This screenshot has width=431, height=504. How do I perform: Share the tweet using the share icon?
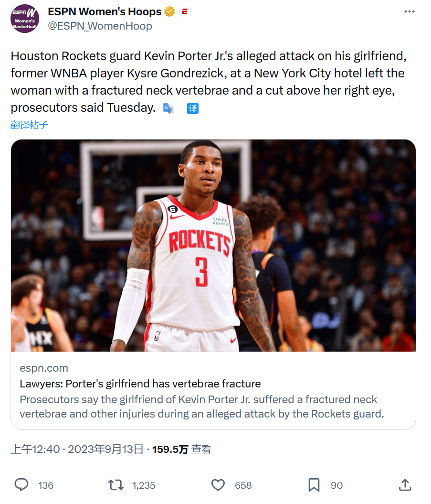coord(405,485)
